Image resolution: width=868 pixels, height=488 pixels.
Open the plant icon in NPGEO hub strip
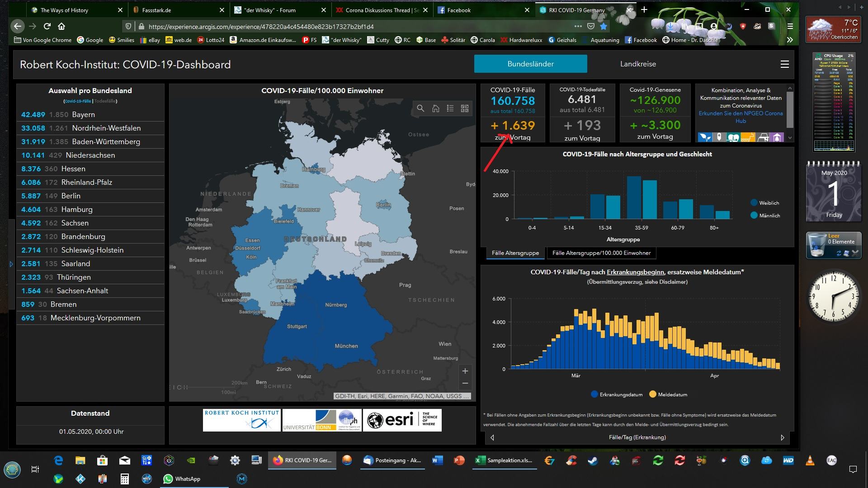click(704, 137)
